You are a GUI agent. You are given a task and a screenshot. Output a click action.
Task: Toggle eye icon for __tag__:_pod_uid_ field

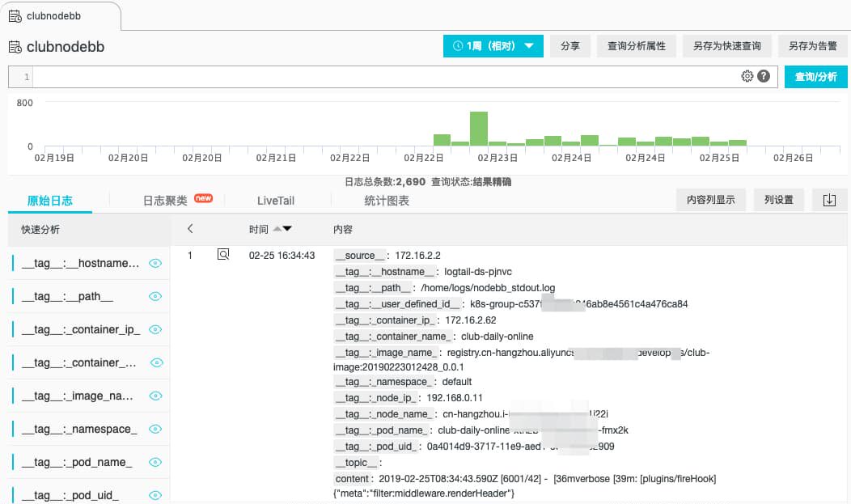[x=155, y=495]
